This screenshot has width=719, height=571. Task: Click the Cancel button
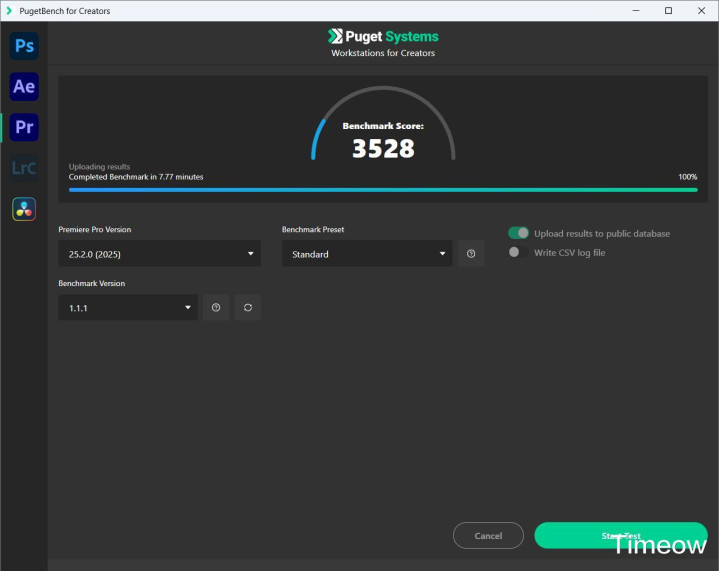[x=488, y=535]
